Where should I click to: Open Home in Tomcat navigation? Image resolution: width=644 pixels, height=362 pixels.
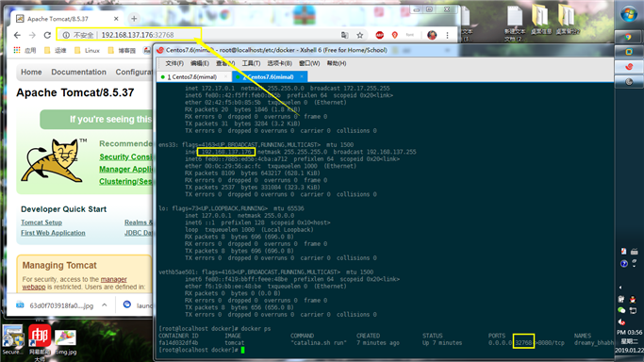coord(31,73)
